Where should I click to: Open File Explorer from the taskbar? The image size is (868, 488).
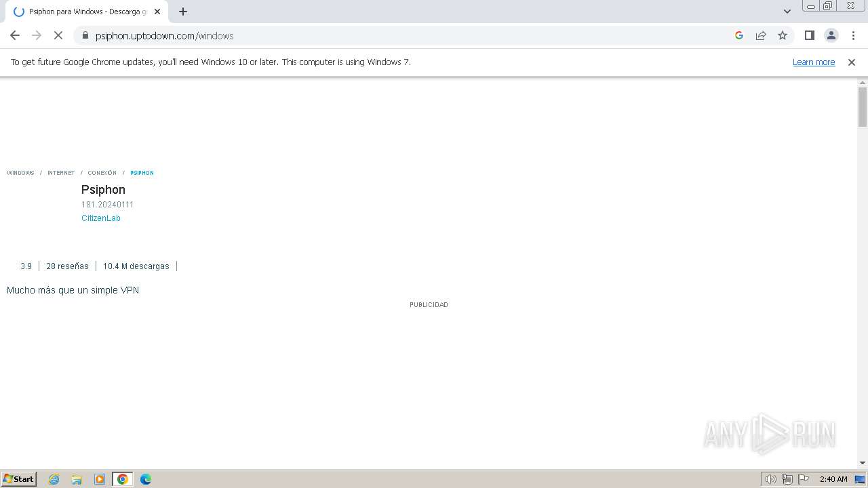point(77,479)
